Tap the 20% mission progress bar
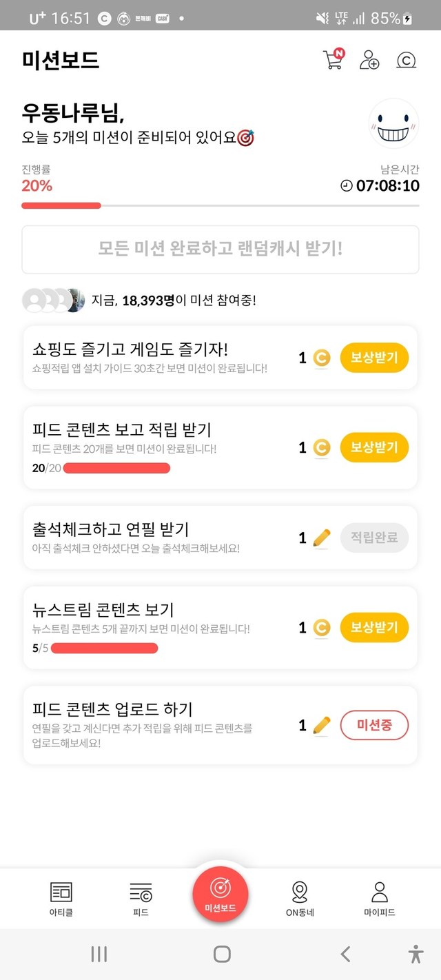The height and width of the screenshot is (980, 441). [x=220, y=205]
